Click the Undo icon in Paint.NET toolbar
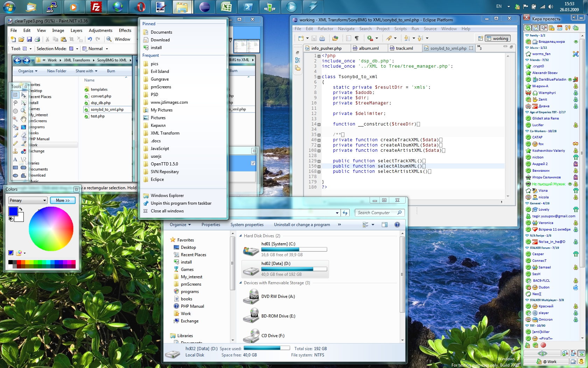The width and height of the screenshot is (588, 368). coord(90,39)
